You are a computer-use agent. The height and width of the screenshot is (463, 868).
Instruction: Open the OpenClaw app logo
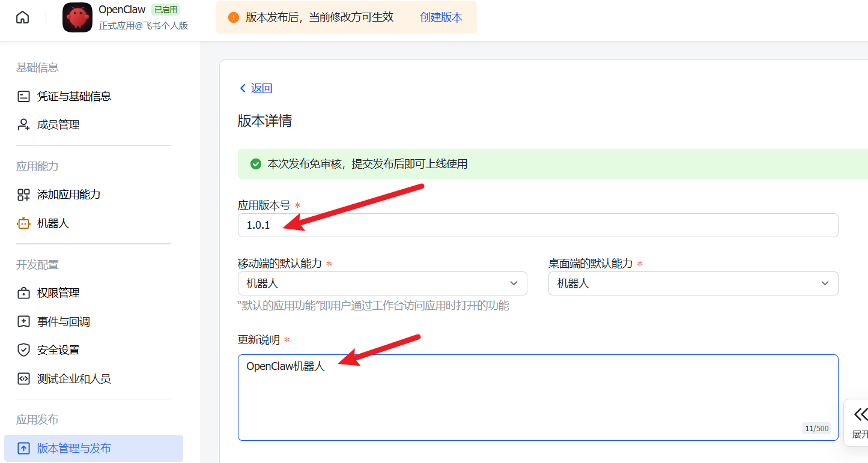tap(77, 17)
